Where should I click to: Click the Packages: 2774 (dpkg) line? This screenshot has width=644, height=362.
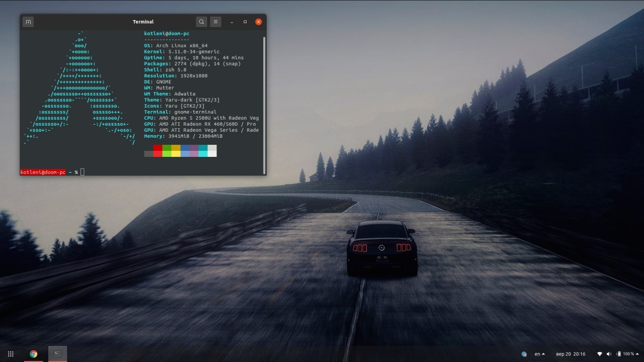[x=192, y=64]
